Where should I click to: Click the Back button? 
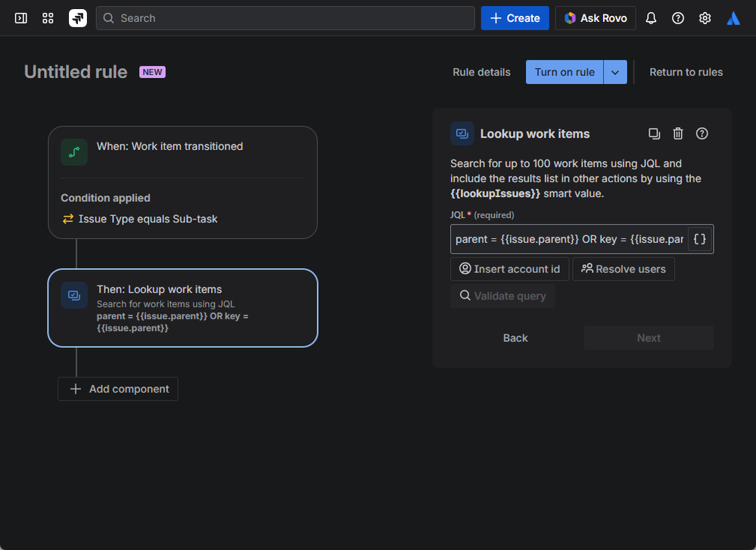click(x=515, y=338)
